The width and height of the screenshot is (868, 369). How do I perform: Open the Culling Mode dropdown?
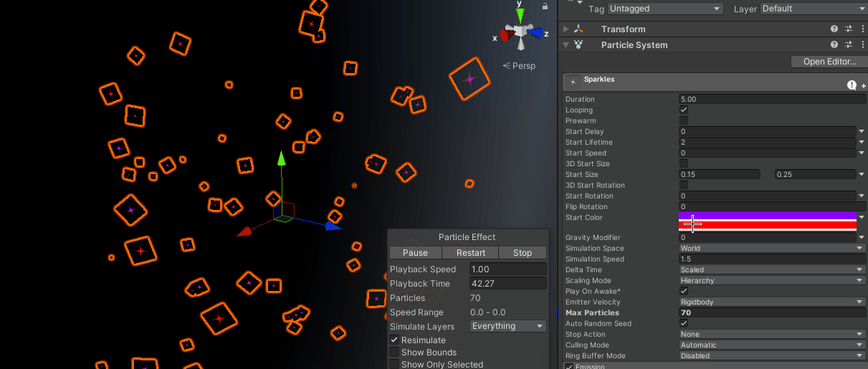tap(772, 345)
